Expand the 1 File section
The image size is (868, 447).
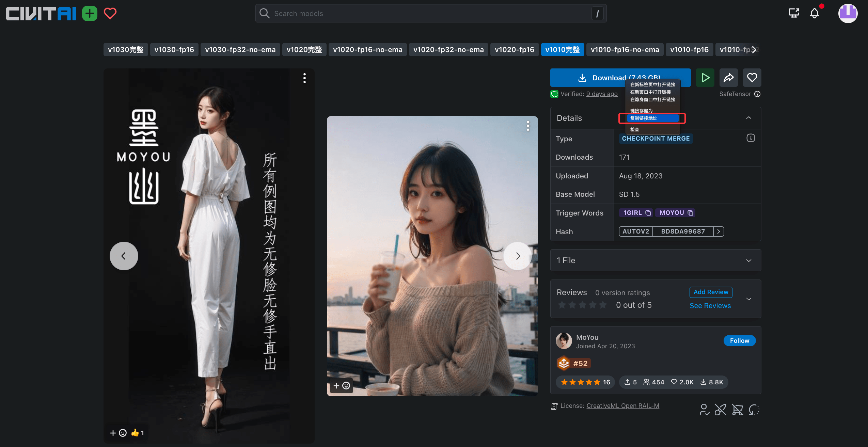pos(748,260)
